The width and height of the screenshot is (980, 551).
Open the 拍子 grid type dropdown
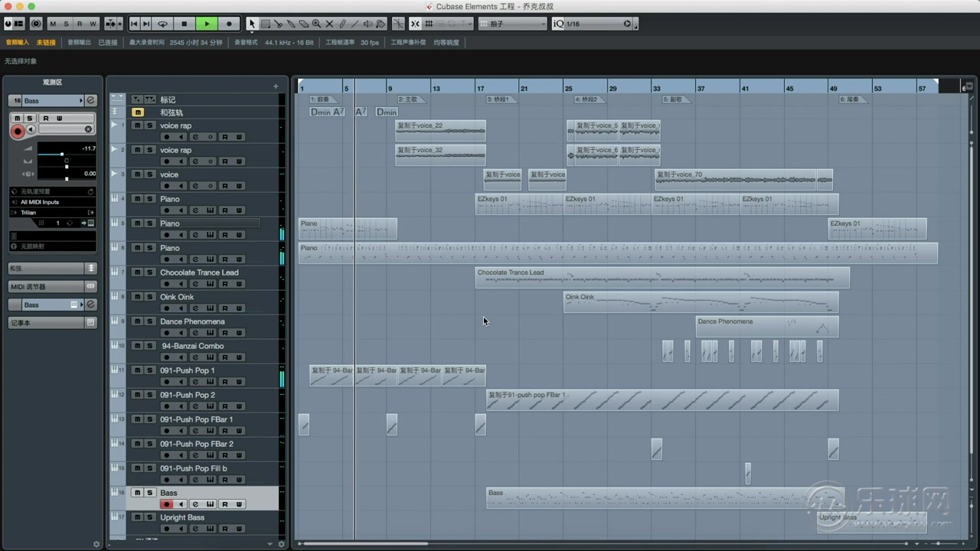512,24
